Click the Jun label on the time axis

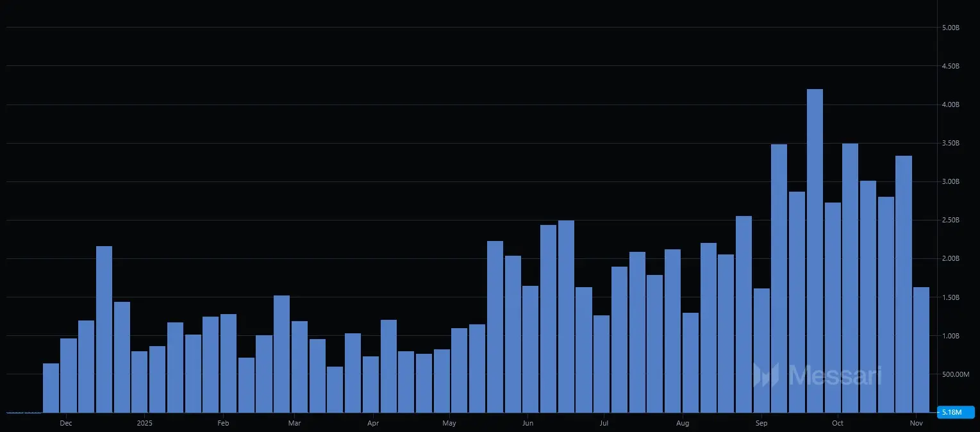[527, 423]
